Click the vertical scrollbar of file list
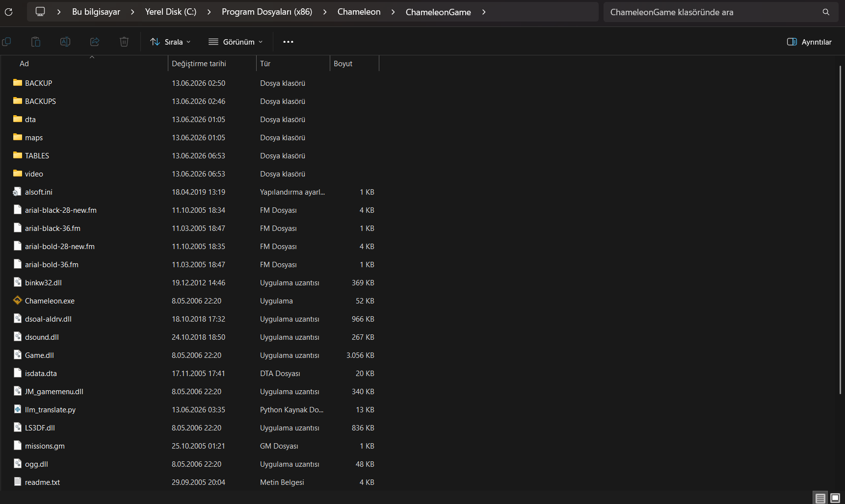The width and height of the screenshot is (845, 504). coord(840,229)
